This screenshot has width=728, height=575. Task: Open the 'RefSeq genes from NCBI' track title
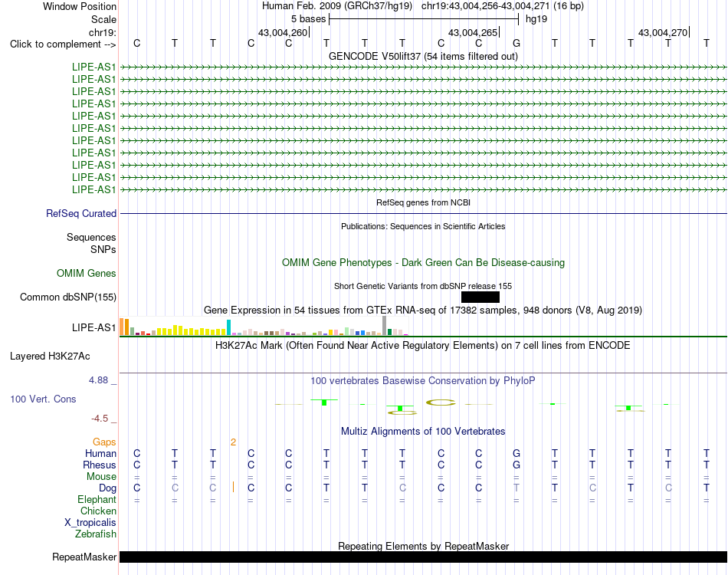(x=423, y=202)
